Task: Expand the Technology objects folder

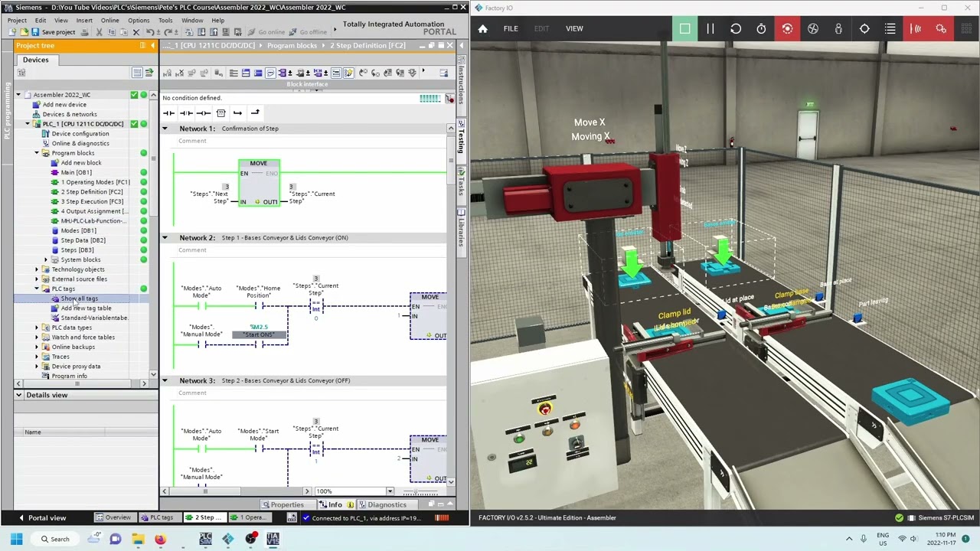Action: (36, 269)
